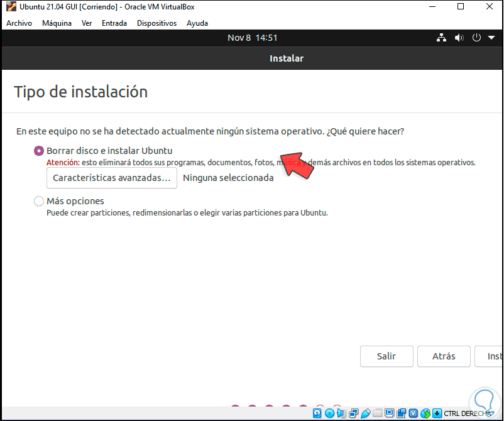
Task: Expand the Ubuntu system menu arrow
Action: click(491, 38)
